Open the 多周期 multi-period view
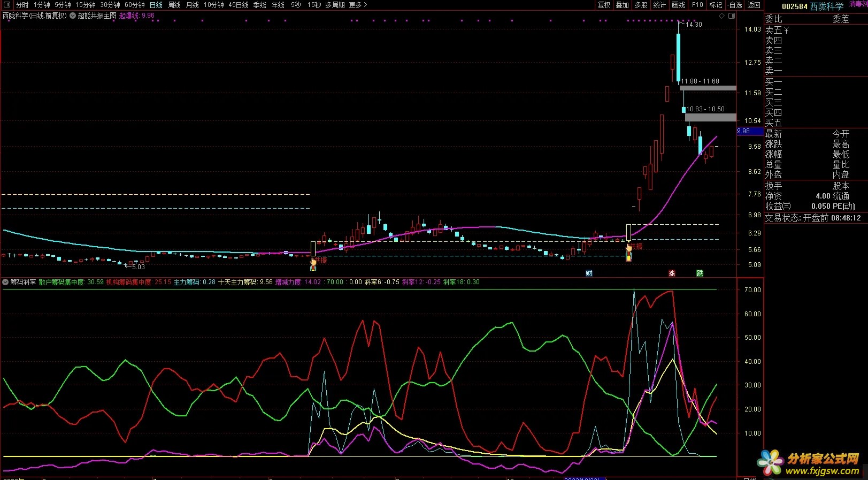 335,5
